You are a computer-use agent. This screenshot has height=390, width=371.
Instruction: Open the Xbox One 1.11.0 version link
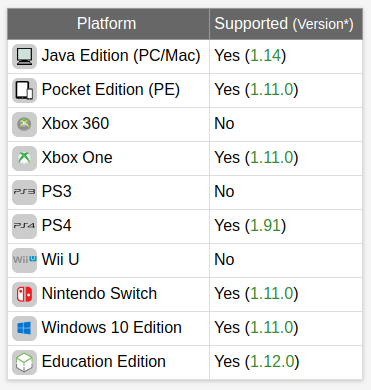click(x=272, y=158)
